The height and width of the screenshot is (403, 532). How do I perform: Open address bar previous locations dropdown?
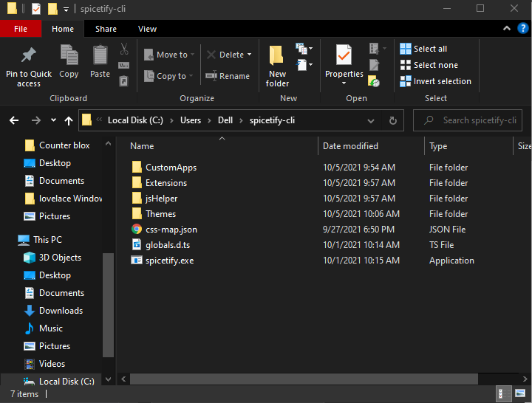371,120
